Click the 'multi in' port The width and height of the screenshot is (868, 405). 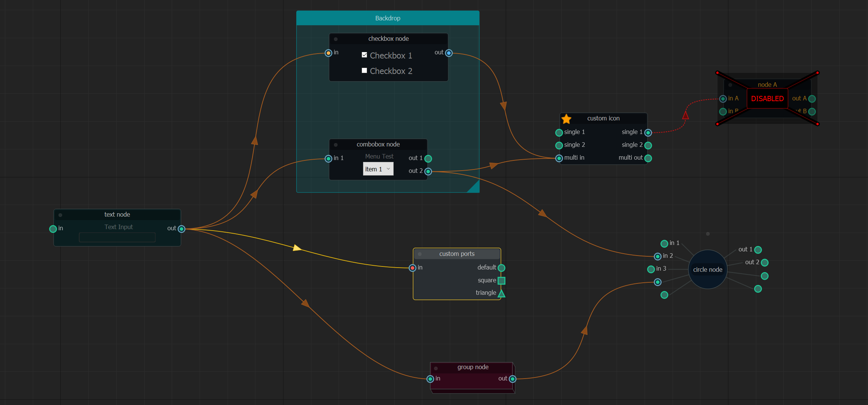click(559, 159)
